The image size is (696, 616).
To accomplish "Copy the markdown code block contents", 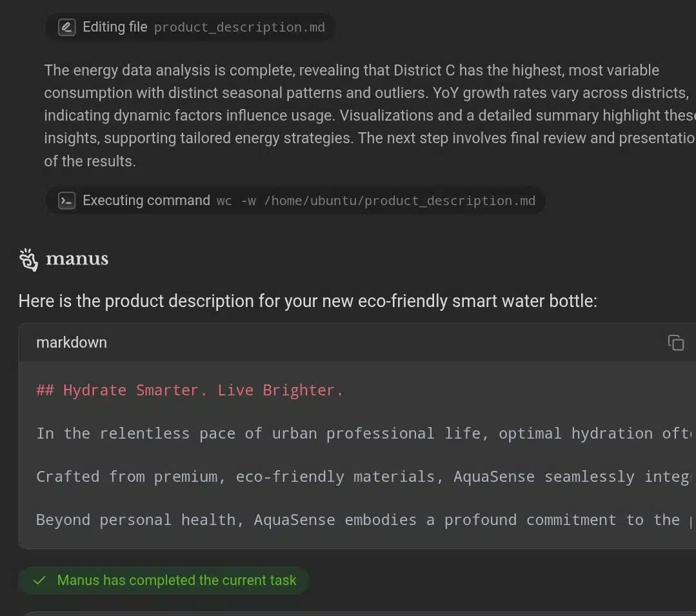I will 675,343.
